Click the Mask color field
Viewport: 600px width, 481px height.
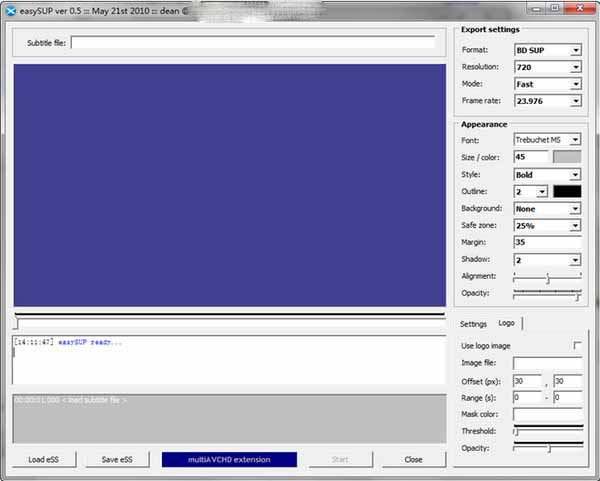548,414
